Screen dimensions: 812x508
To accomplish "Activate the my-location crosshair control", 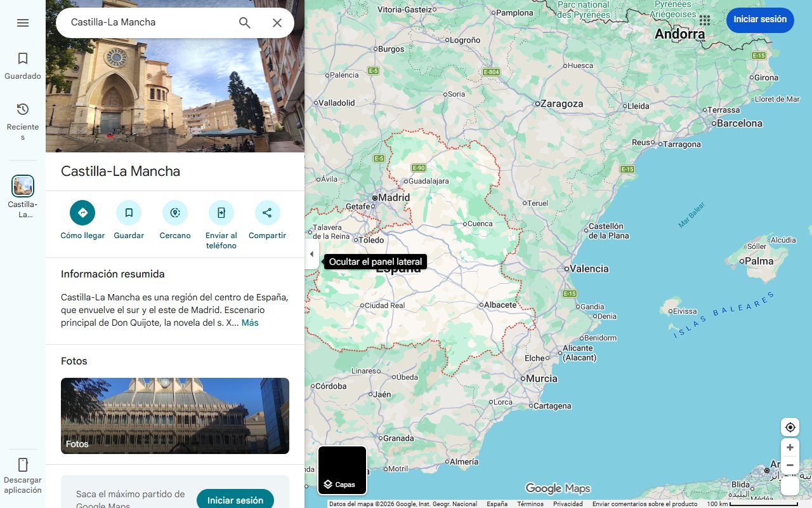I will (x=790, y=427).
